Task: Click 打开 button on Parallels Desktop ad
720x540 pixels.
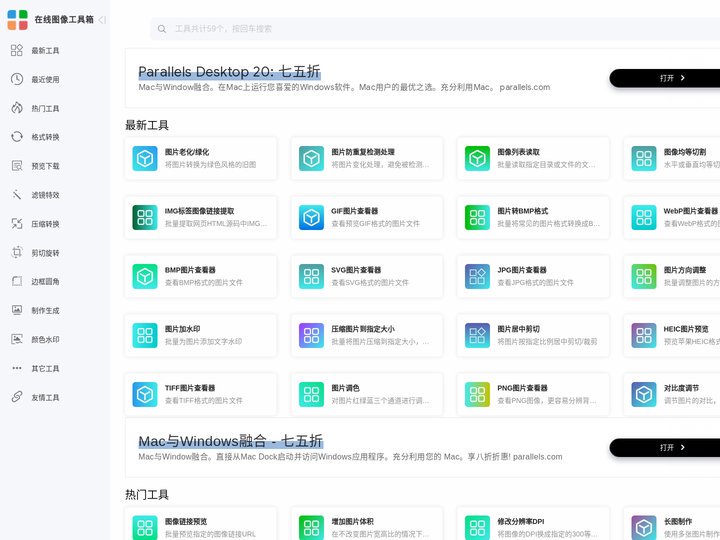Action: pyautogui.click(x=664, y=78)
